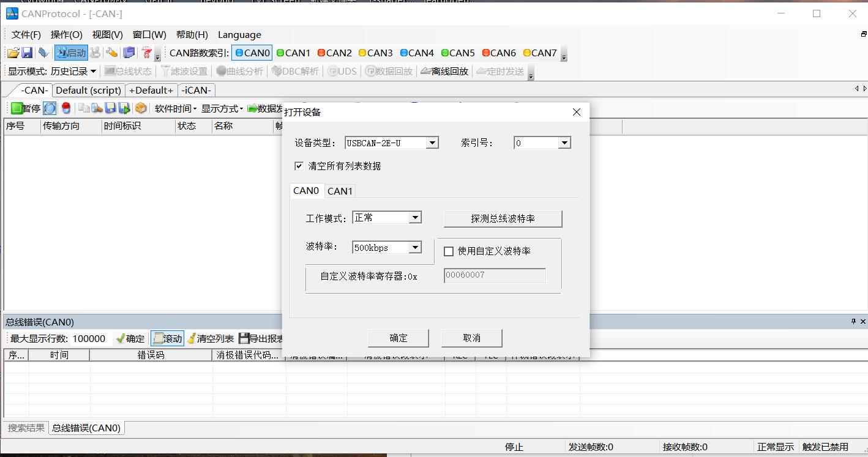Select CAN4 channel indicator
This screenshot has height=457, width=868.
pos(417,53)
